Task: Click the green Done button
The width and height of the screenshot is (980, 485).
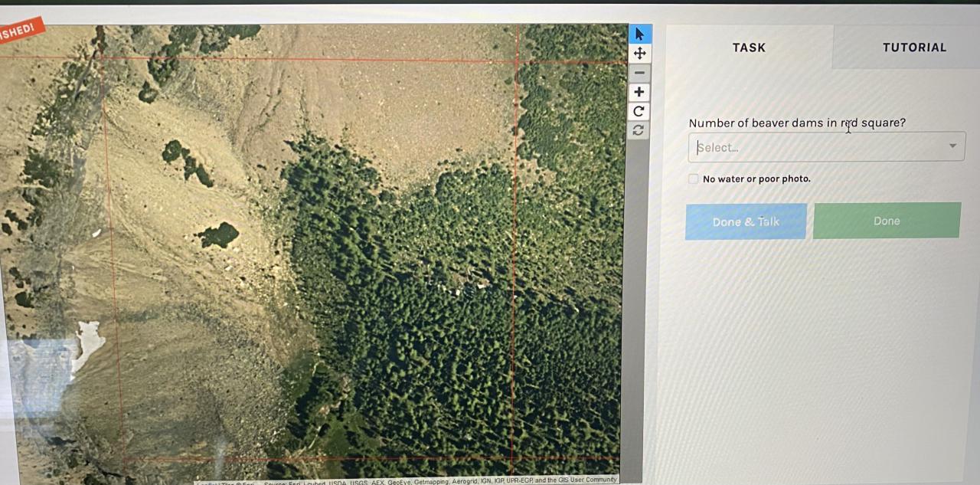Action: (x=887, y=221)
